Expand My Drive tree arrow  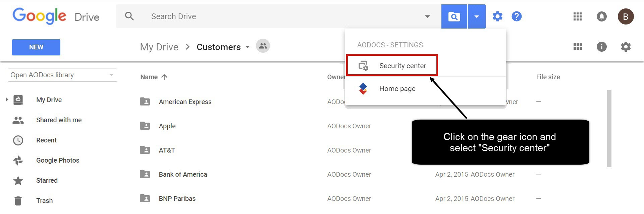(6, 99)
